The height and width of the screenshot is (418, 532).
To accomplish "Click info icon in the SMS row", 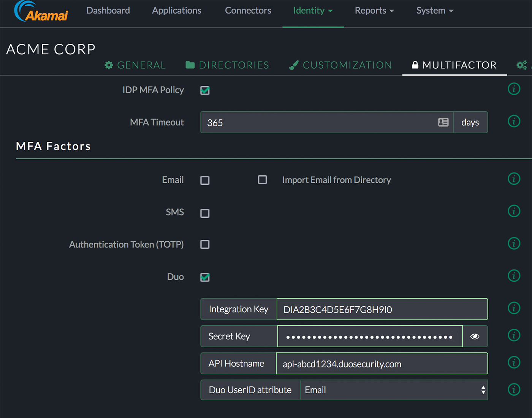I will point(514,211).
